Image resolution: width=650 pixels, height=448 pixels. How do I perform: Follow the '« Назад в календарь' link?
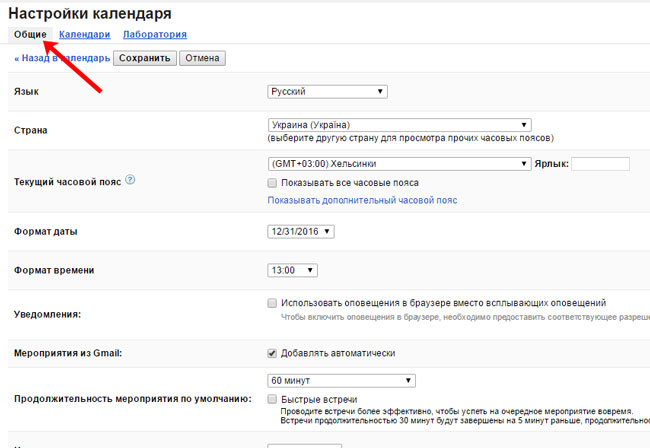61,58
